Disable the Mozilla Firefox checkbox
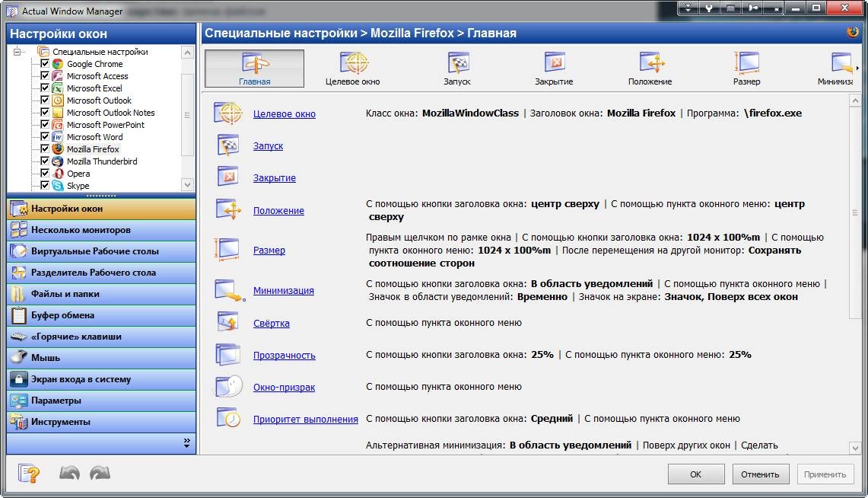Screen dimensions: 868x498 click(x=45, y=148)
